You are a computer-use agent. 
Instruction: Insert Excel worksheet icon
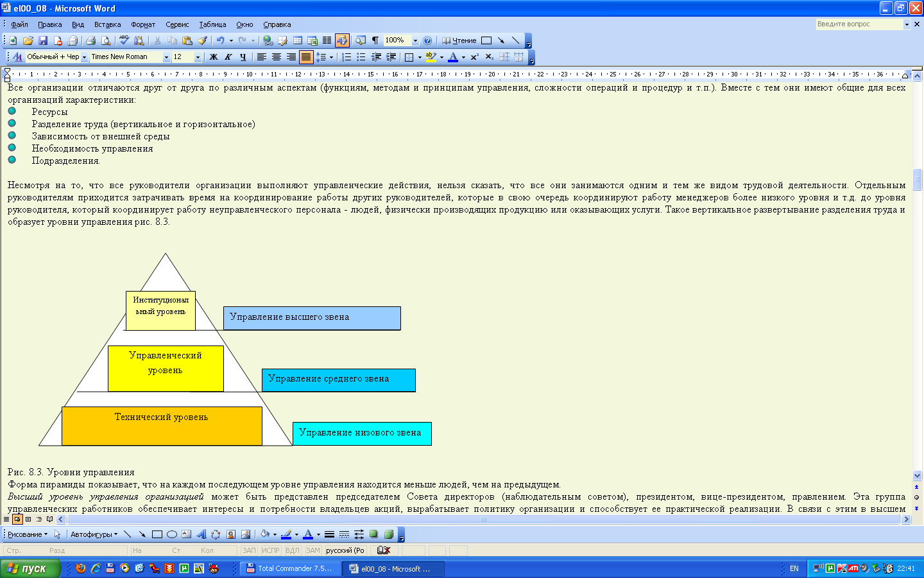pos(312,40)
